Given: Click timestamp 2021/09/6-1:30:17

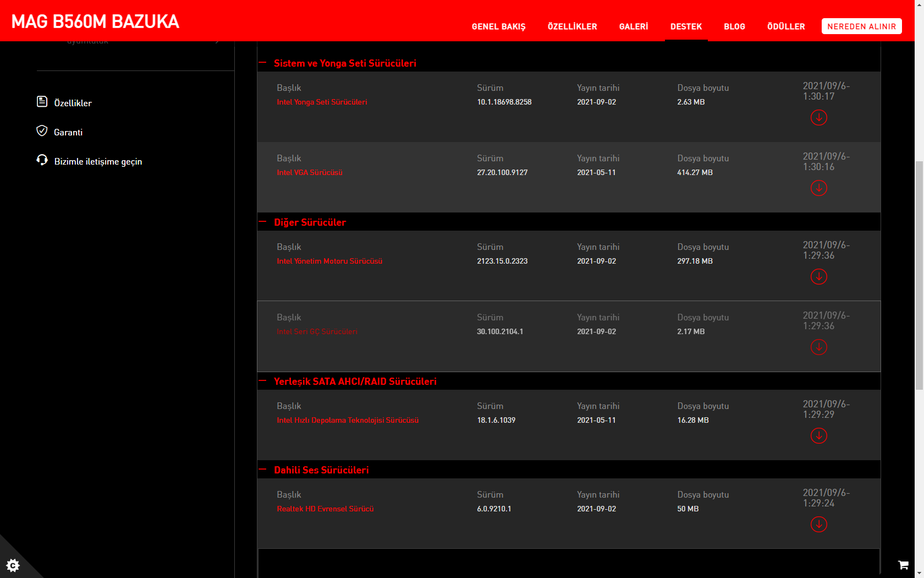Looking at the screenshot, I should [826, 91].
